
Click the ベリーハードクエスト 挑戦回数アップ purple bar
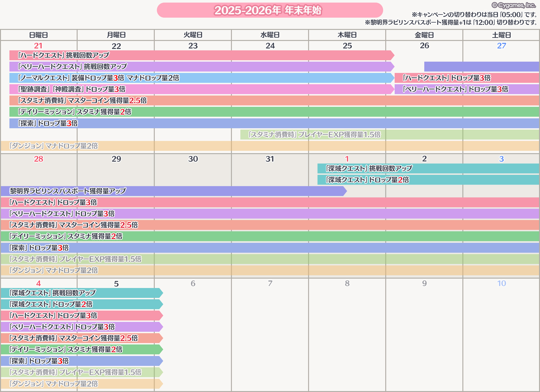(x=73, y=66)
